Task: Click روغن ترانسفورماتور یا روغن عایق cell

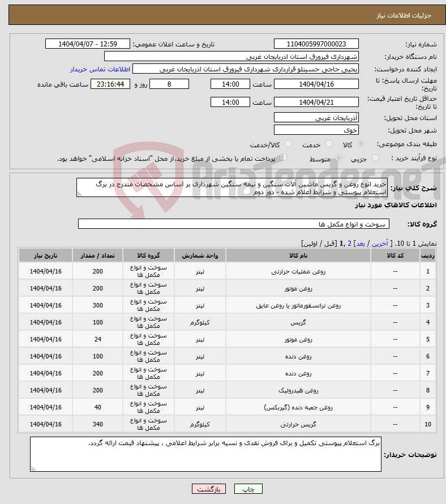Action: click(298, 306)
